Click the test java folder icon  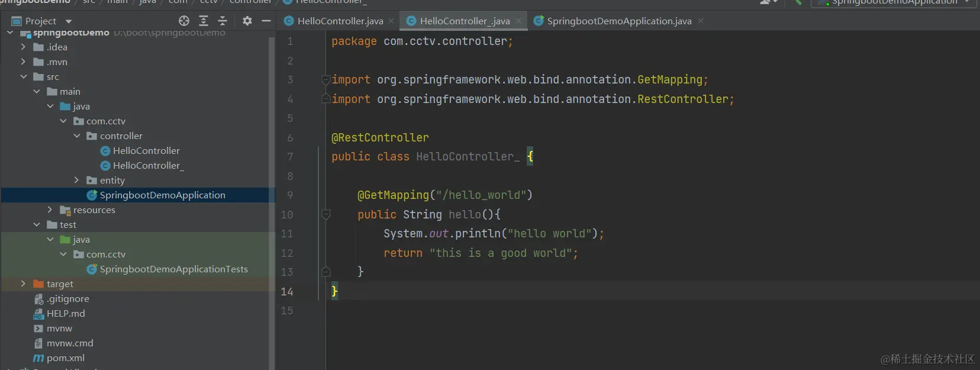[x=65, y=239]
